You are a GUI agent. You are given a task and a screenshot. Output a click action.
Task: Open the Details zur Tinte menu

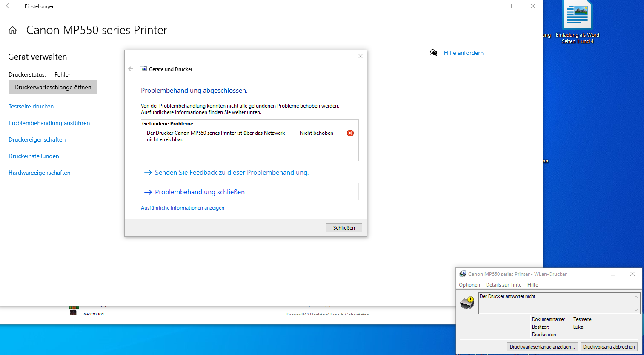504,284
